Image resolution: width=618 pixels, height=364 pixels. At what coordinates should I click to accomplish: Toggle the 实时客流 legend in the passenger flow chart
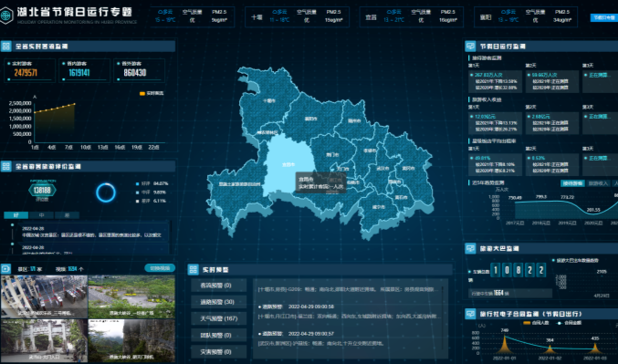tap(152, 93)
